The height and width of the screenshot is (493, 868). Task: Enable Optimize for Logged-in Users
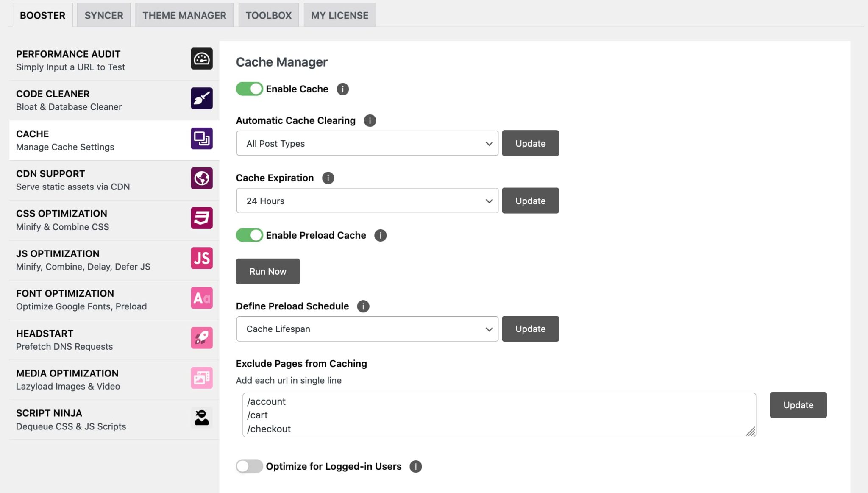pyautogui.click(x=249, y=466)
